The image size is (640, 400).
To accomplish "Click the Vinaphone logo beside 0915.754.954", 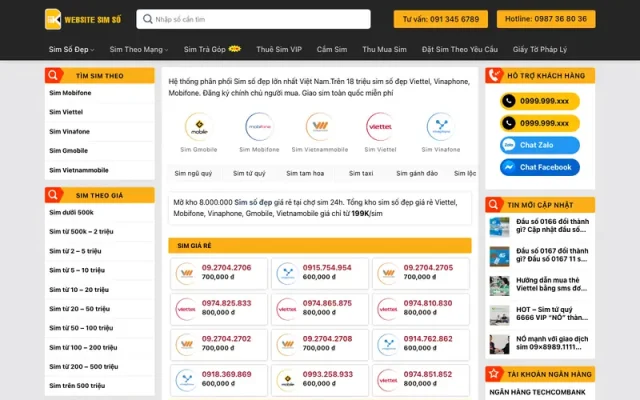I will (x=287, y=273).
